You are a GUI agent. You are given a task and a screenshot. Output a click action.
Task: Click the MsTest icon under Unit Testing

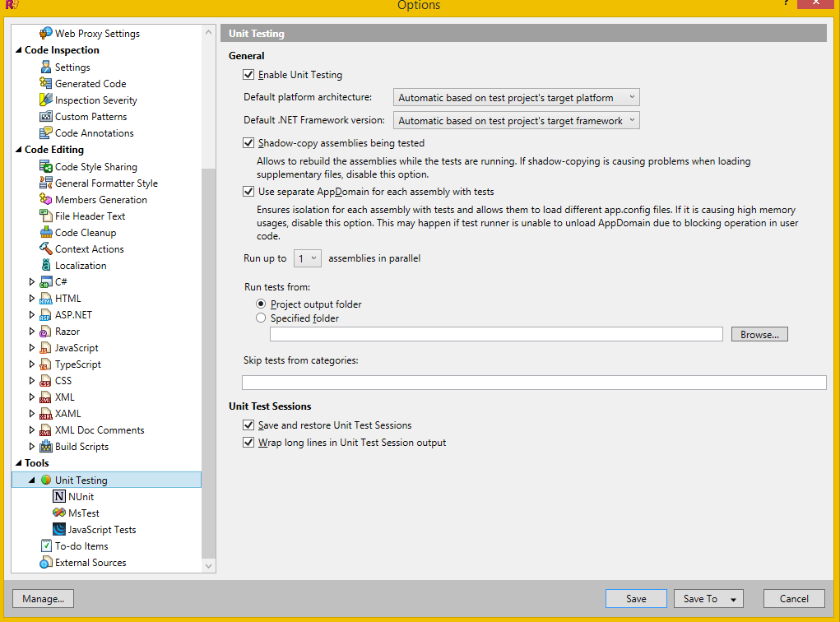59,513
